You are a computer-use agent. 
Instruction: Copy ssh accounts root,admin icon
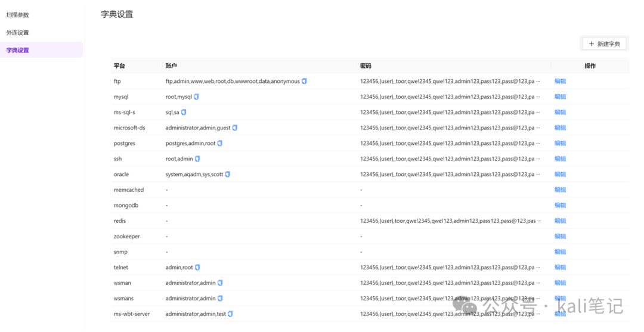pos(197,159)
